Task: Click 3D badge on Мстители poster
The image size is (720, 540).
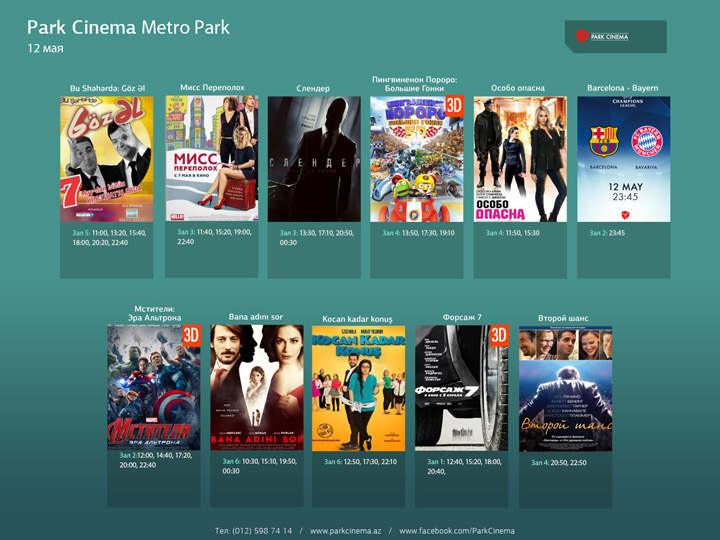Action: pos(192,335)
